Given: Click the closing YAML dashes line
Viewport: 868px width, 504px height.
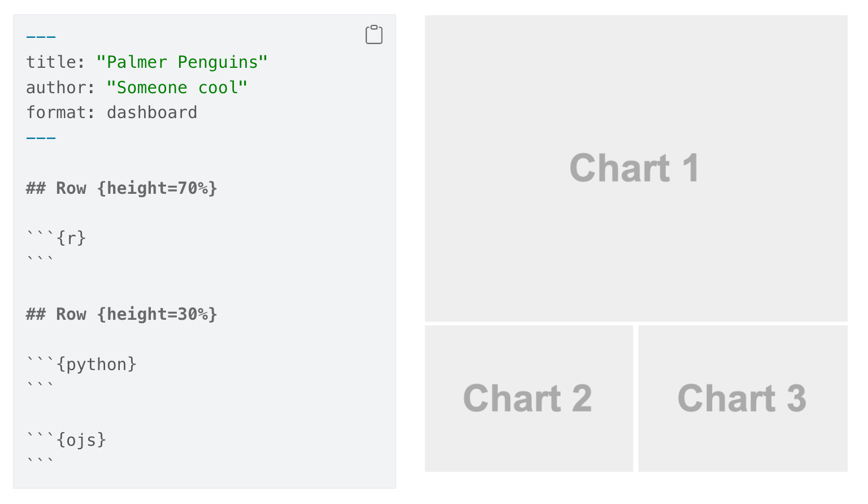Looking at the screenshot, I should point(41,138).
